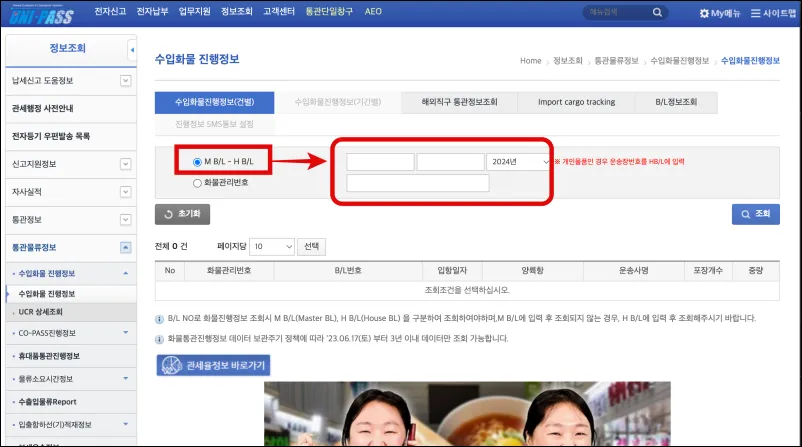This screenshot has height=447, width=802.
Task: Click 포장개수 column header
Action: pyautogui.click(x=708, y=271)
